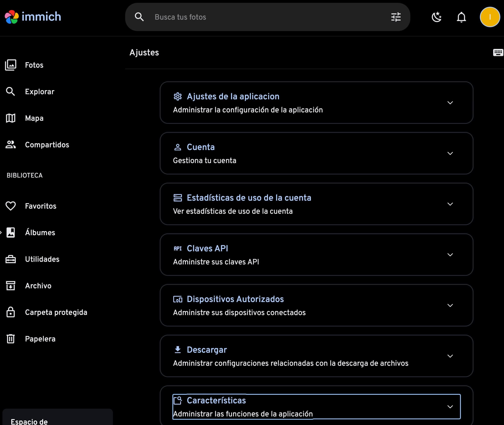Screen dimensions: 504x425
Task: Click Descargar settings heading
Action: pos(207,350)
